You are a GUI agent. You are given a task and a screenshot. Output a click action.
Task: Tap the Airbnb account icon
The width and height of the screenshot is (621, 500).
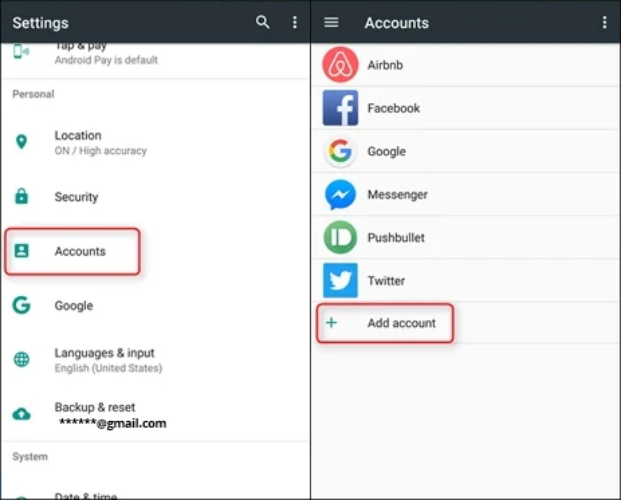340,66
